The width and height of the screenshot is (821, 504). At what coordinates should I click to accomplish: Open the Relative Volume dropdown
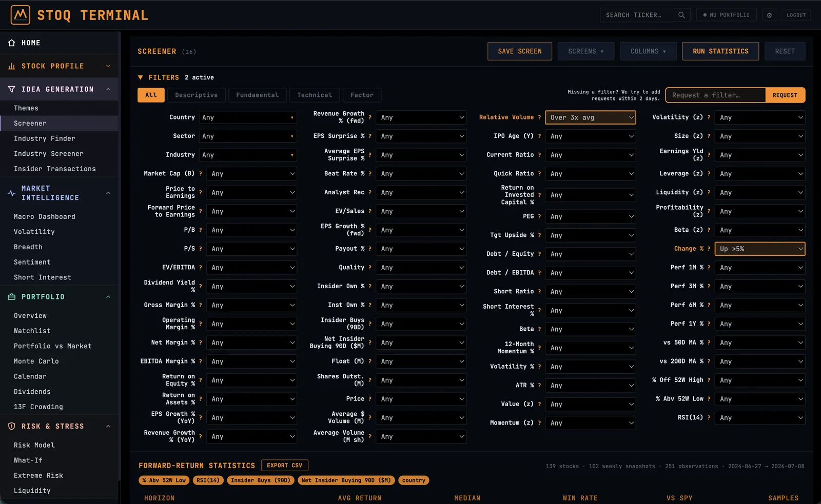coord(591,117)
